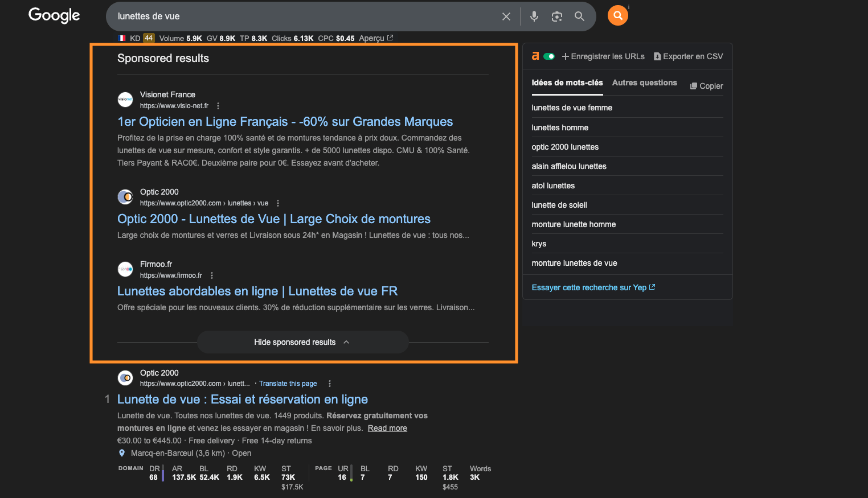Clear the search box text
This screenshot has height=498, width=868.
[x=506, y=17]
